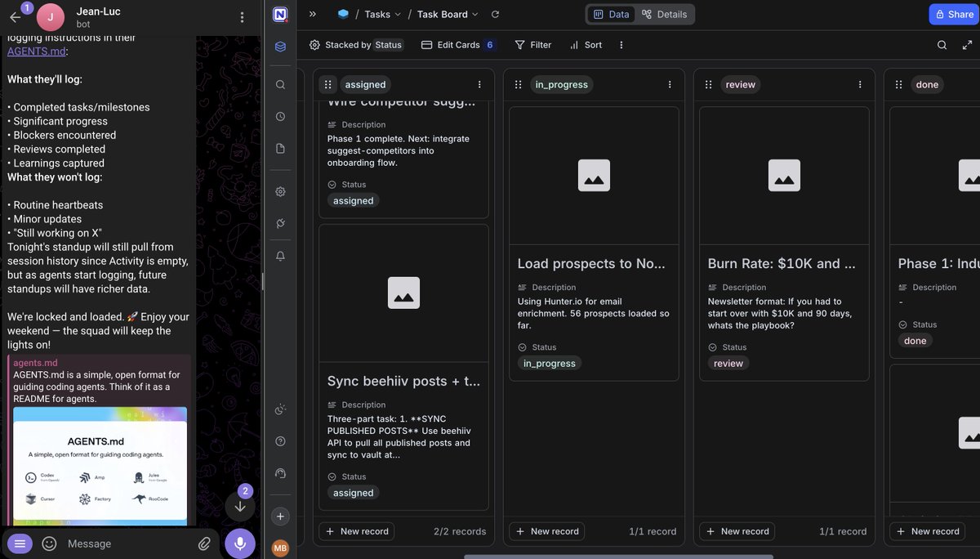Grab the review stack drag handle
Screen dimensions: 980x559
coord(708,84)
